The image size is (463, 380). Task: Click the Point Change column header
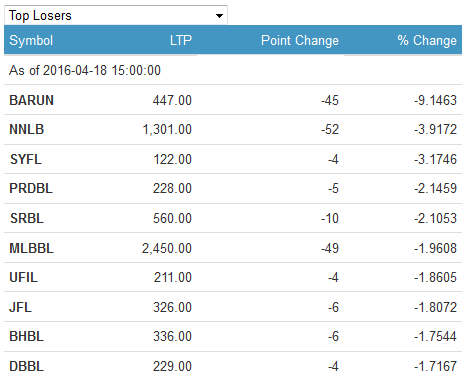pyautogui.click(x=300, y=40)
